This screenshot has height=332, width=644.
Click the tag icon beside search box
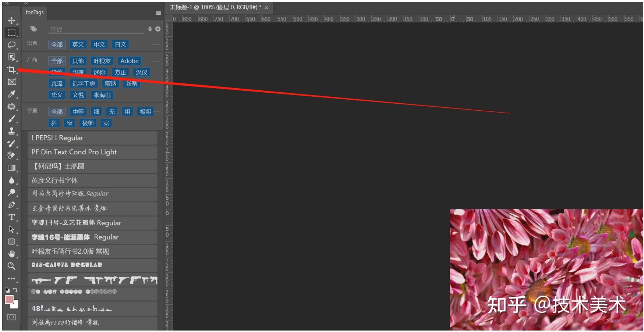point(33,29)
